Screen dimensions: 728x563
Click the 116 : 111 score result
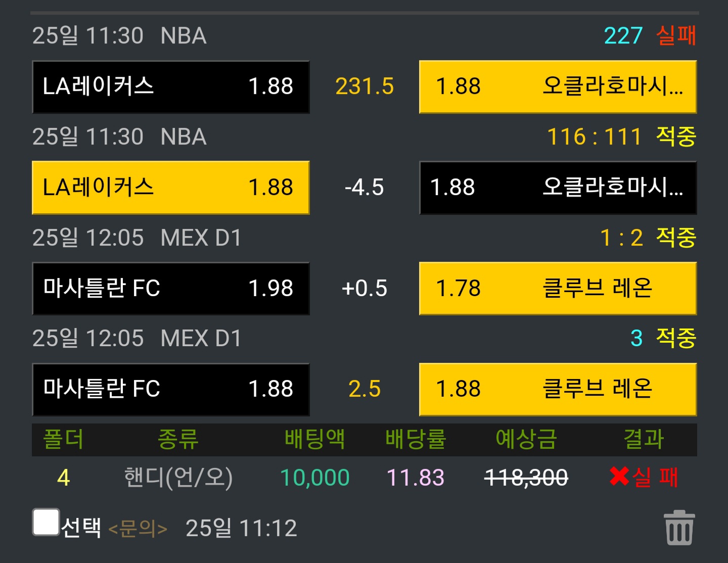coord(594,136)
